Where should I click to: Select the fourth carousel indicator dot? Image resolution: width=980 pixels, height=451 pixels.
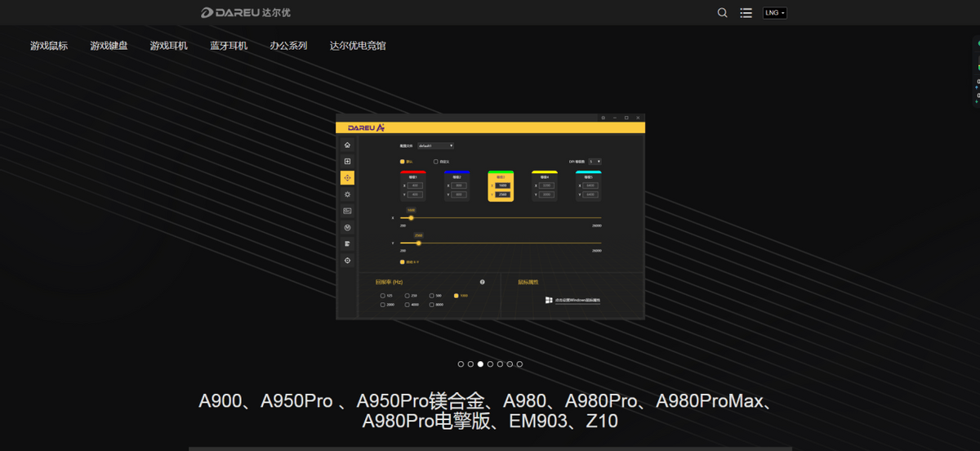click(490, 364)
